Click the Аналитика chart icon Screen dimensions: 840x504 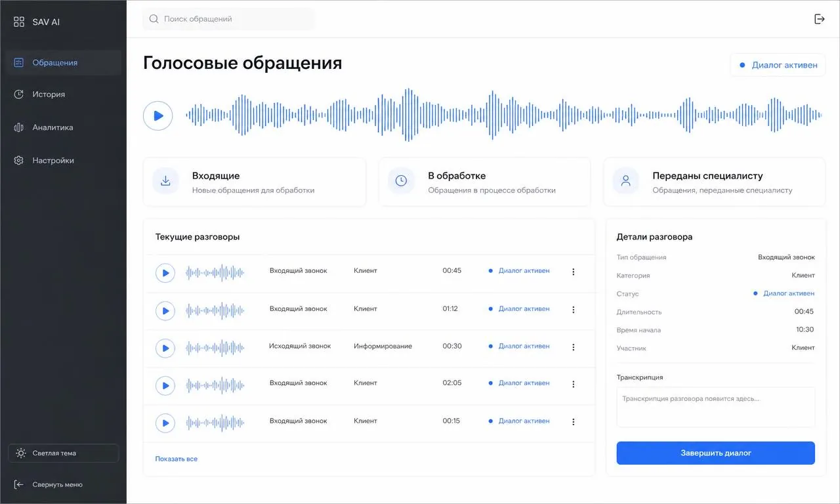(x=19, y=127)
